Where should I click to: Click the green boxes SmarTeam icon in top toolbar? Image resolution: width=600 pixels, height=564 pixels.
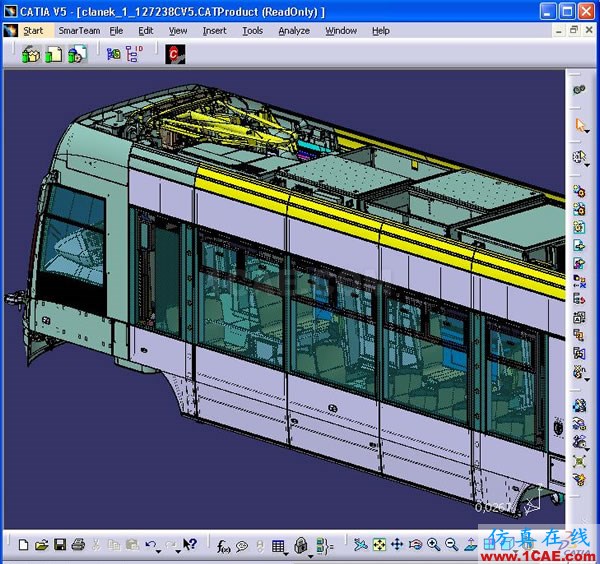click(x=31, y=54)
